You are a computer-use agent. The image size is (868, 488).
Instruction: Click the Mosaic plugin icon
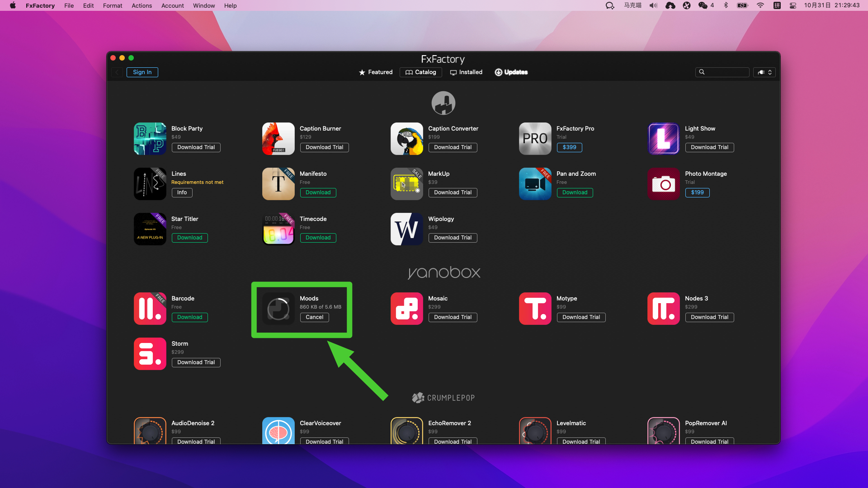coord(406,309)
